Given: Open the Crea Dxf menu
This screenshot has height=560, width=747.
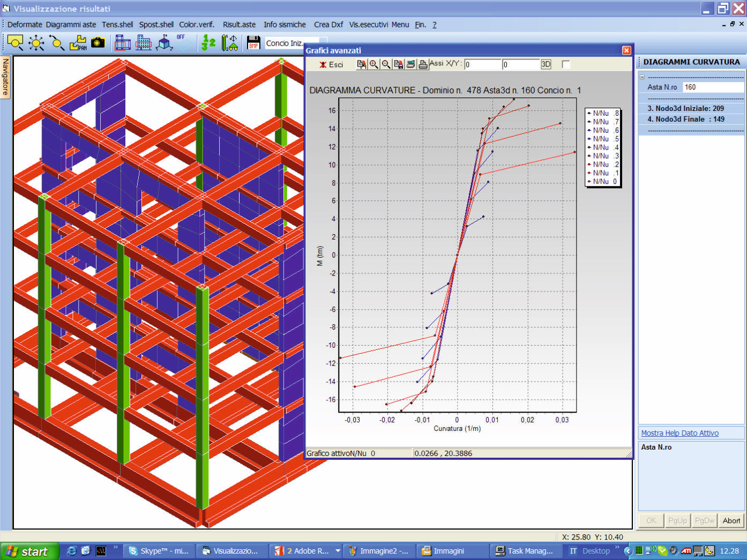Looking at the screenshot, I should pyautogui.click(x=328, y=25).
